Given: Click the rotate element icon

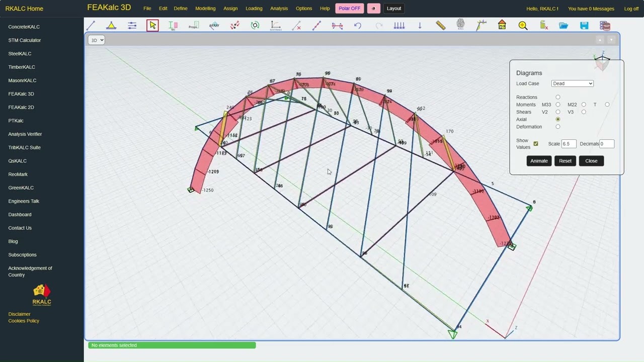Looking at the screenshot, I should click(x=255, y=25).
